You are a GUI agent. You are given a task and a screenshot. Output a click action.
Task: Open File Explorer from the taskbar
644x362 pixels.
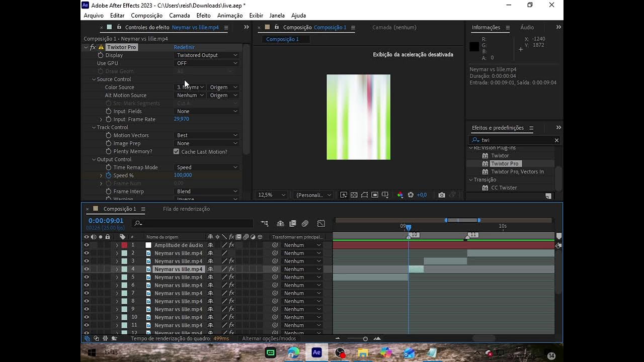click(x=363, y=352)
